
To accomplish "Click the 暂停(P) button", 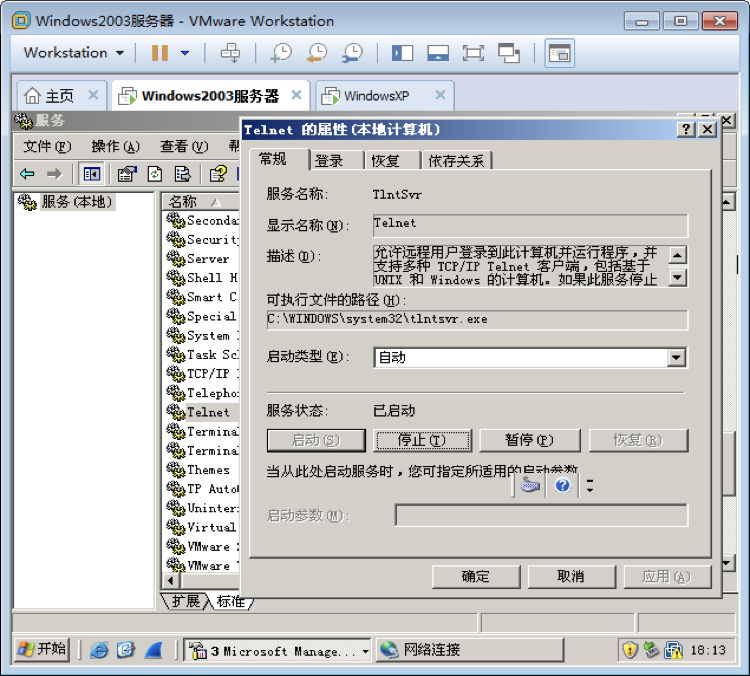I will [529, 440].
